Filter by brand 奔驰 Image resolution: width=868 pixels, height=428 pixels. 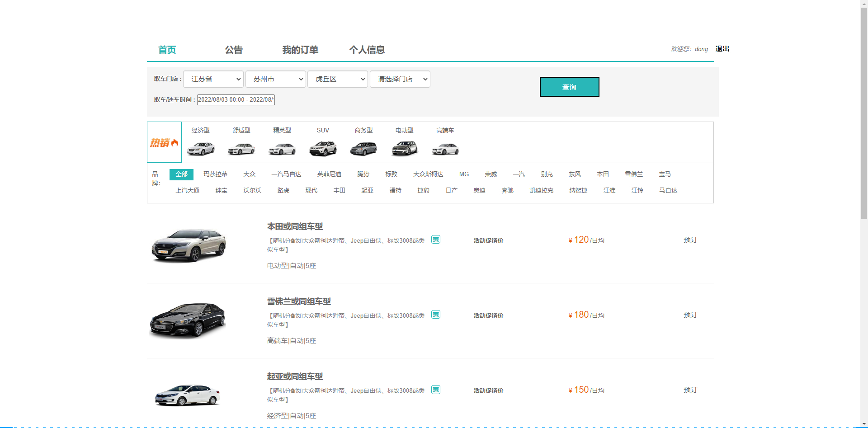(x=508, y=191)
